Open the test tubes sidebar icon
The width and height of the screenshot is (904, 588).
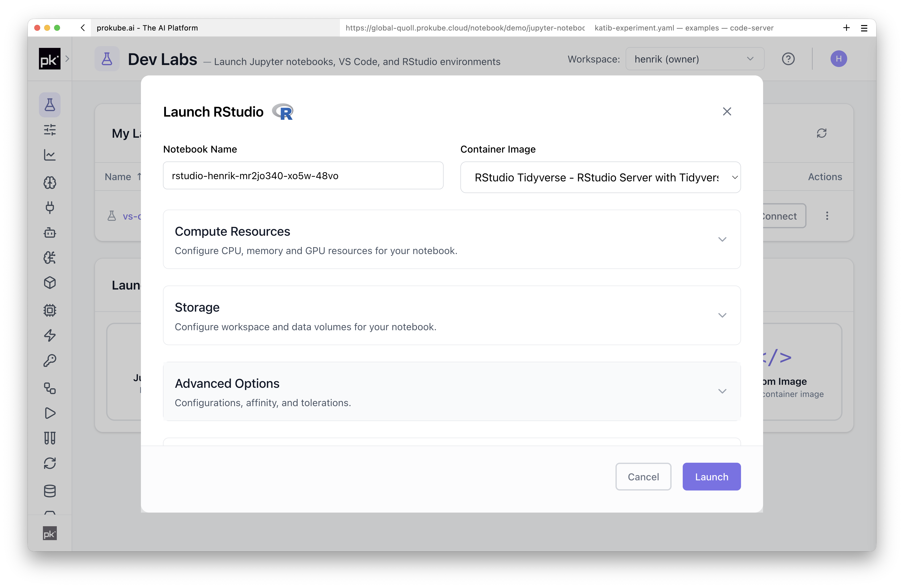pos(50,438)
